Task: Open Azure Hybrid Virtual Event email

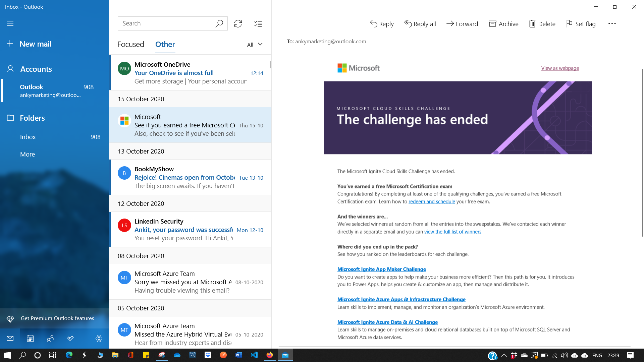Action: 190,333
